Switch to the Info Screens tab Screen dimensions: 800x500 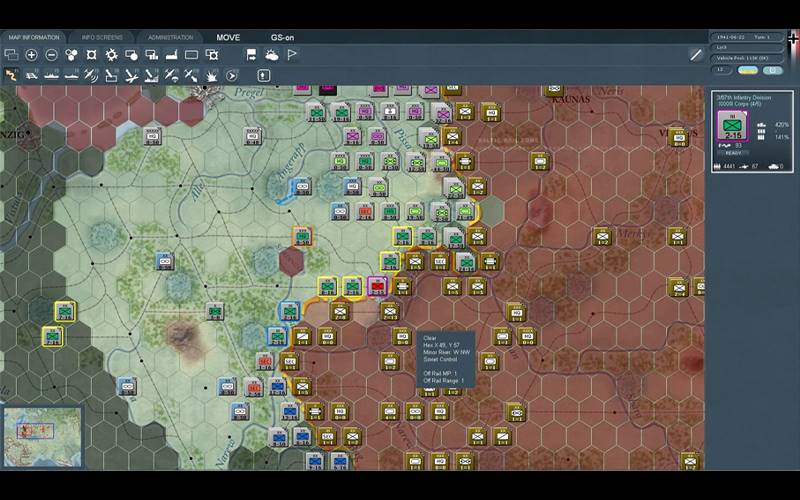pyautogui.click(x=102, y=37)
